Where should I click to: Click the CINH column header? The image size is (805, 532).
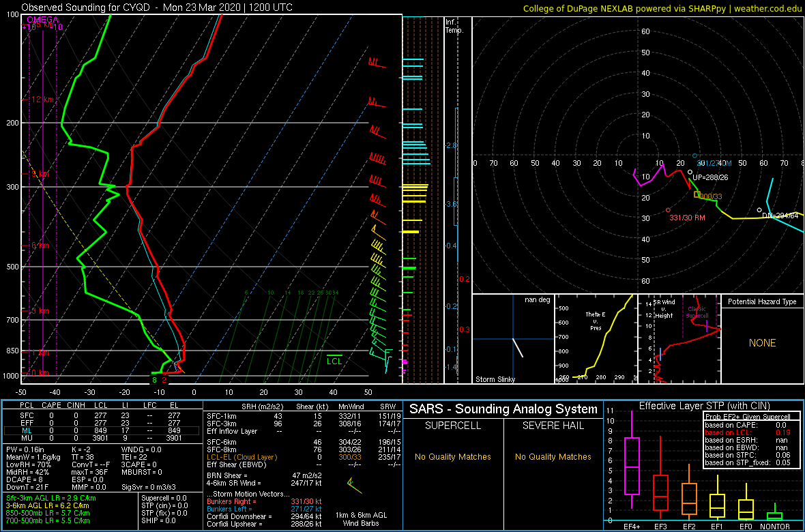76,407
